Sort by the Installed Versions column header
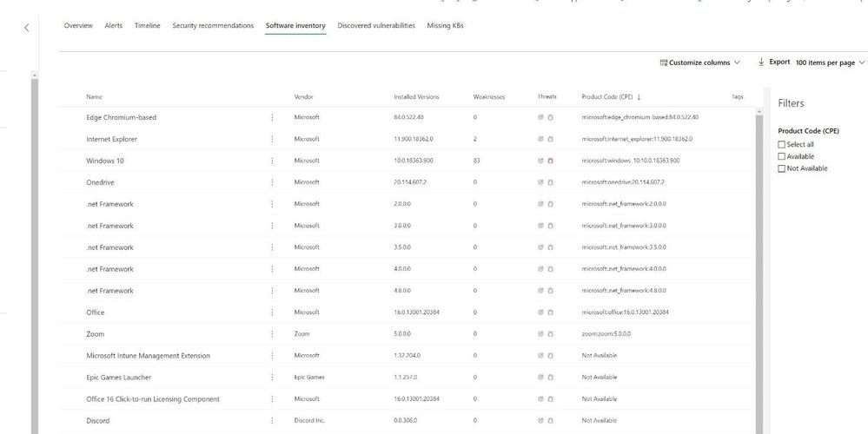Viewport: 868px width, 434px height. [416, 96]
